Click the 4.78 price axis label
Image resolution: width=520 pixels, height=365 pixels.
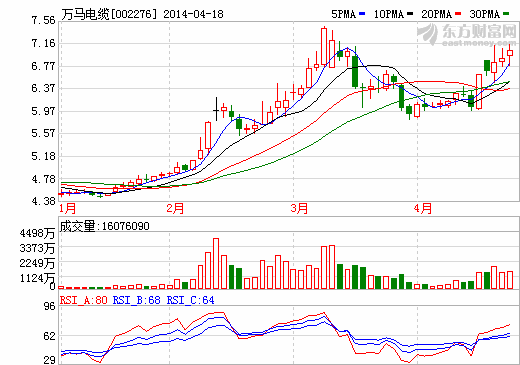pos(43,179)
